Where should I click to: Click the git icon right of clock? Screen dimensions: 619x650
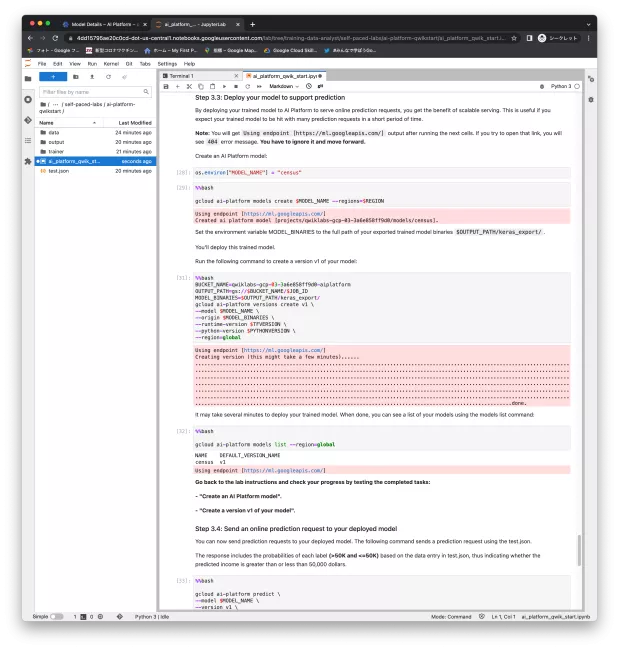(x=320, y=86)
